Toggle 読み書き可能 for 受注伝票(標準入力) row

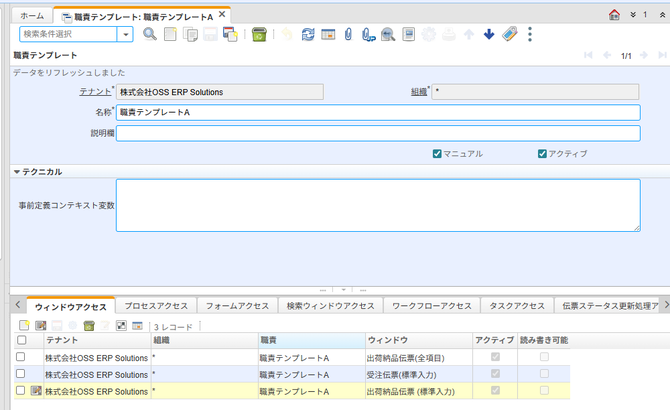[x=544, y=374]
